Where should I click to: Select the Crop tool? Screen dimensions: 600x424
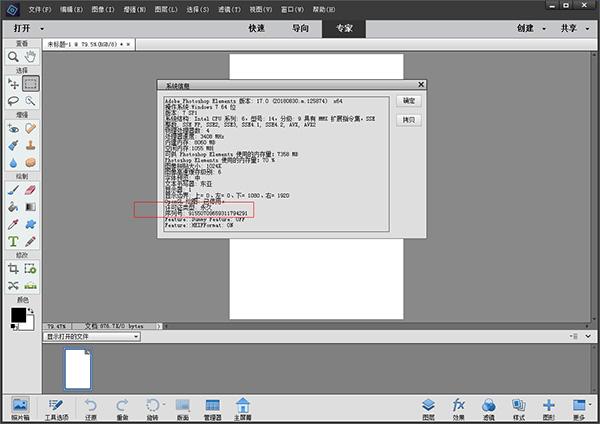(x=13, y=269)
